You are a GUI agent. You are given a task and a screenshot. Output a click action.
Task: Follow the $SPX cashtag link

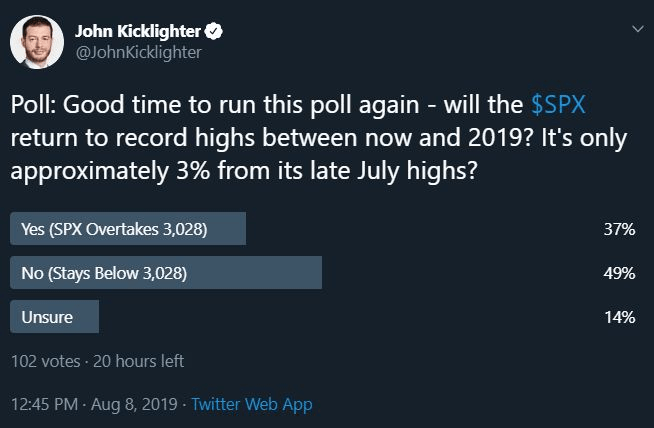pos(558,104)
